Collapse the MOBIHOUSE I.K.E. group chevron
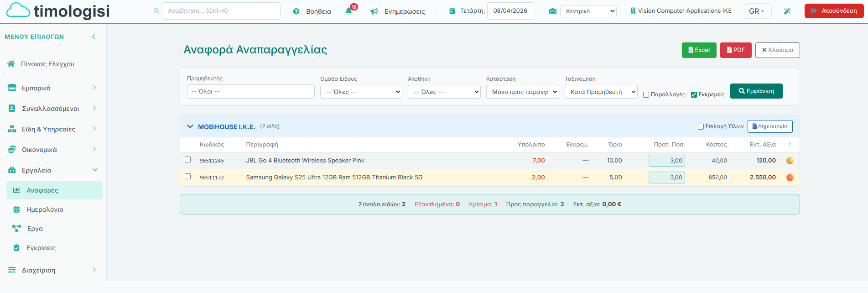 click(x=190, y=126)
